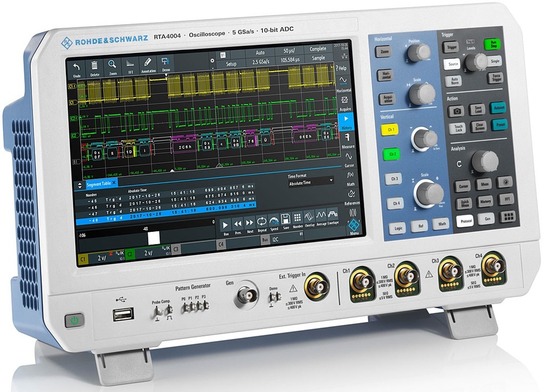This screenshot has height=392, width=543.
Task: Toggle the yellow Ch 1 key
Action: coord(390,130)
